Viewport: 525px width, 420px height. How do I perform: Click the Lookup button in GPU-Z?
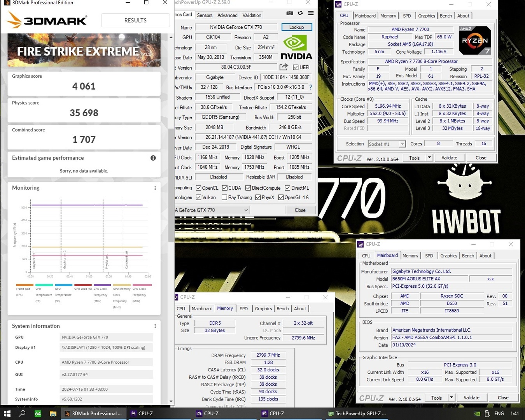[296, 27]
